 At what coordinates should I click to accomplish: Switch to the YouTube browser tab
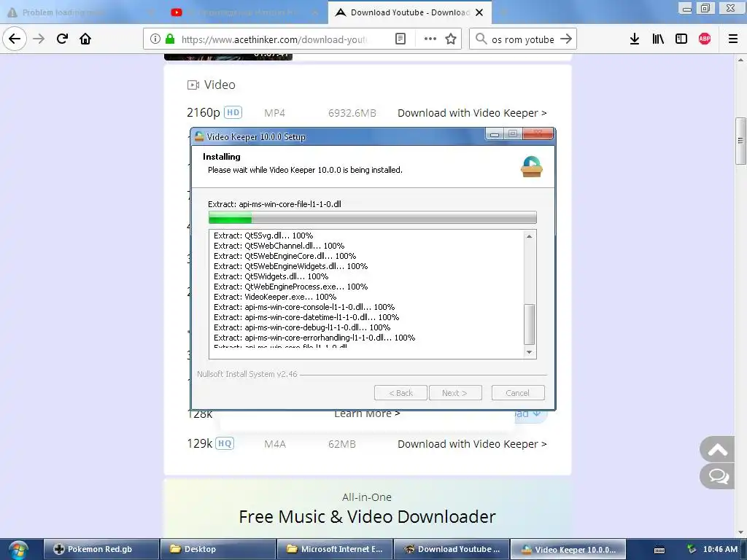click(245, 12)
